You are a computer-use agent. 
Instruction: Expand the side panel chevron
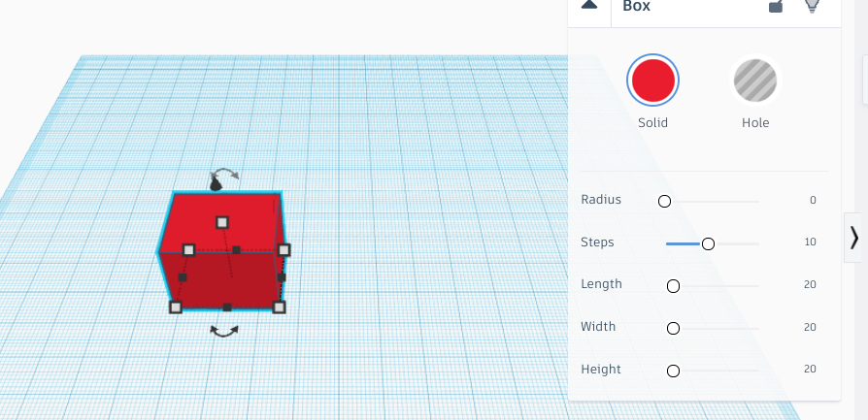(854, 238)
